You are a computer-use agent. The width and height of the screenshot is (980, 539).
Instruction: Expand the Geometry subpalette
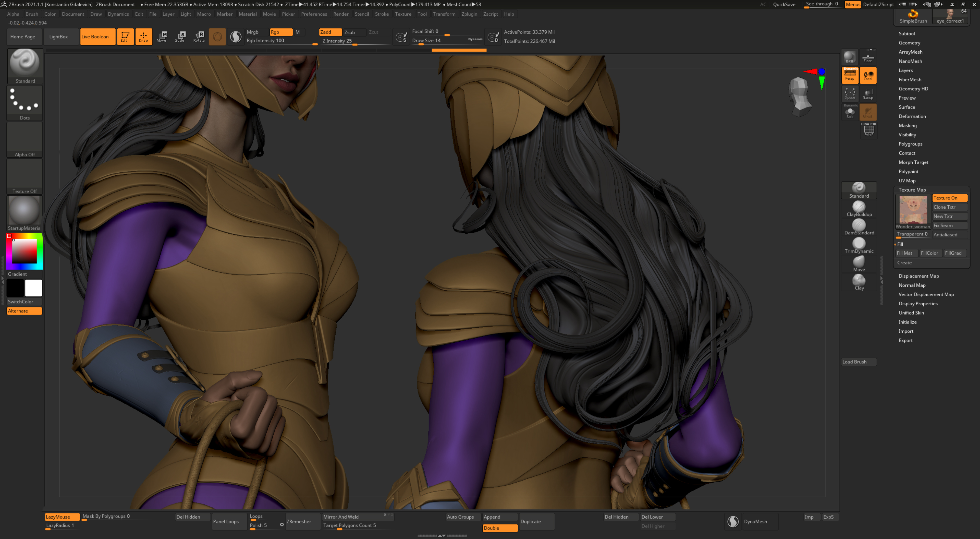910,43
